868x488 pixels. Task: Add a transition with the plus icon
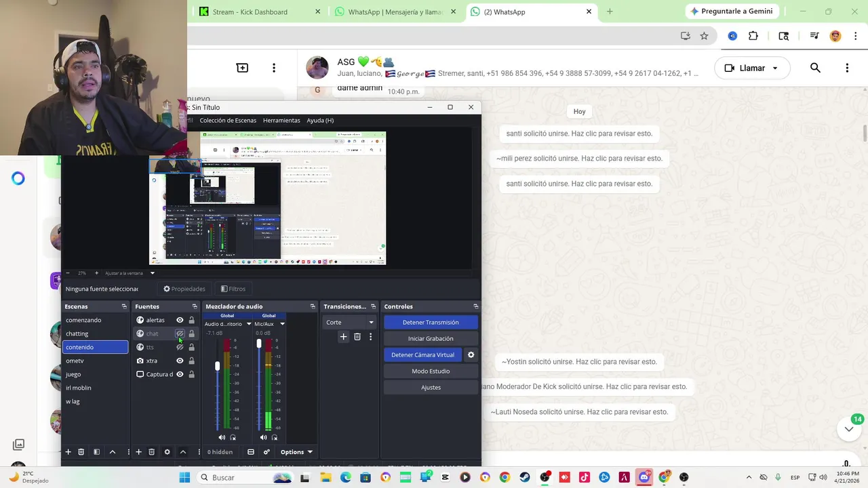click(344, 337)
